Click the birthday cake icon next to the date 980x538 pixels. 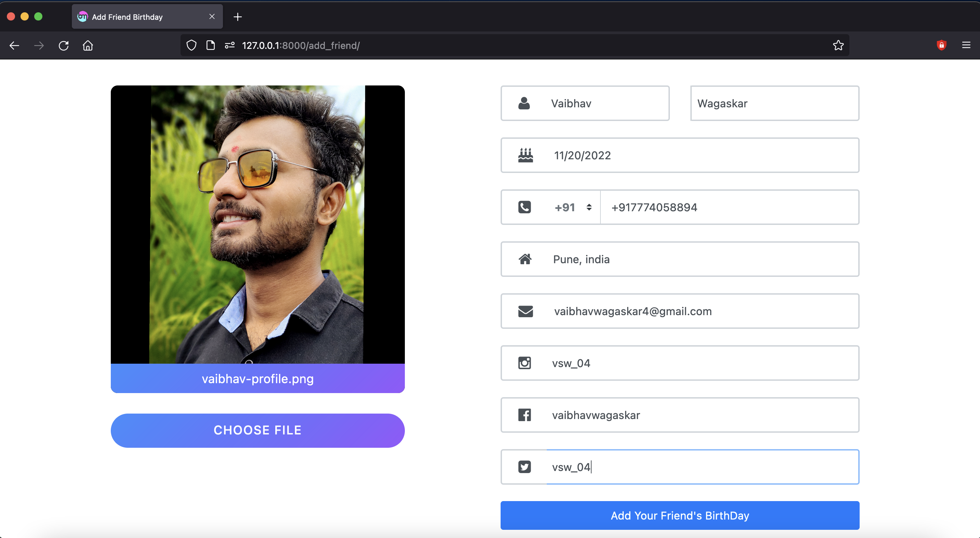click(x=525, y=155)
